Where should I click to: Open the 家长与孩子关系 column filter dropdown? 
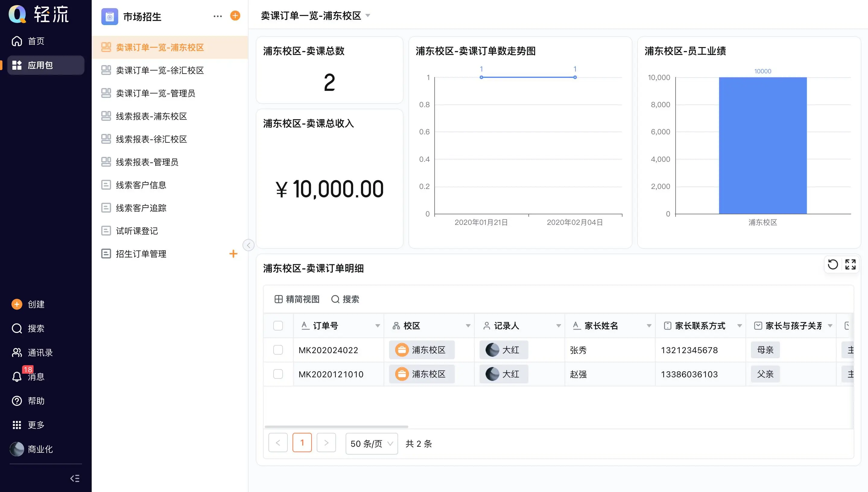[x=830, y=326]
